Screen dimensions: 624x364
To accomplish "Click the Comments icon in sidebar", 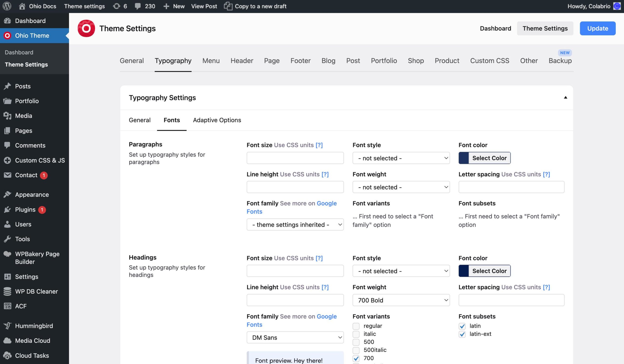I will pos(7,145).
